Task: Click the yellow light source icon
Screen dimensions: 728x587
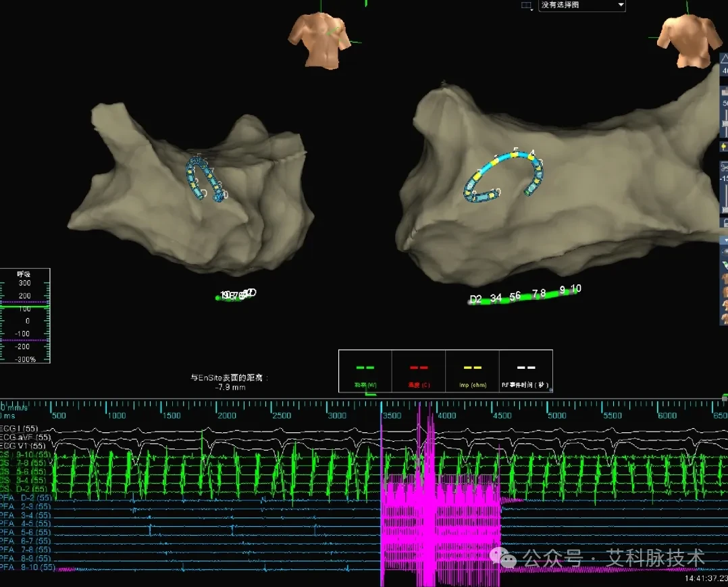Action: tap(724, 147)
